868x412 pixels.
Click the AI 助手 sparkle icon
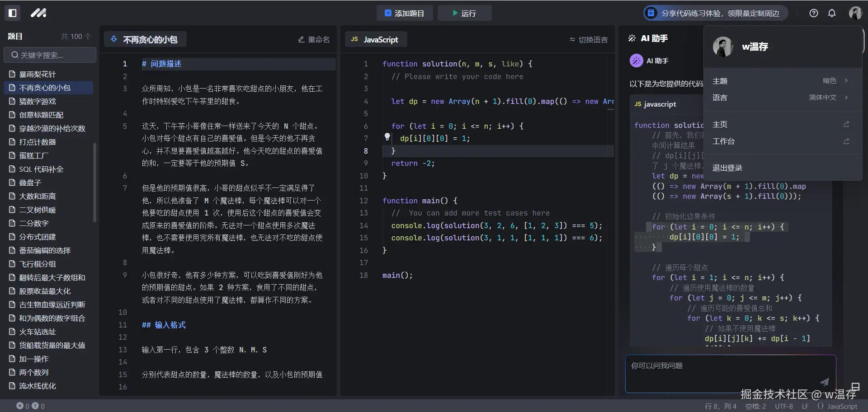coord(632,38)
